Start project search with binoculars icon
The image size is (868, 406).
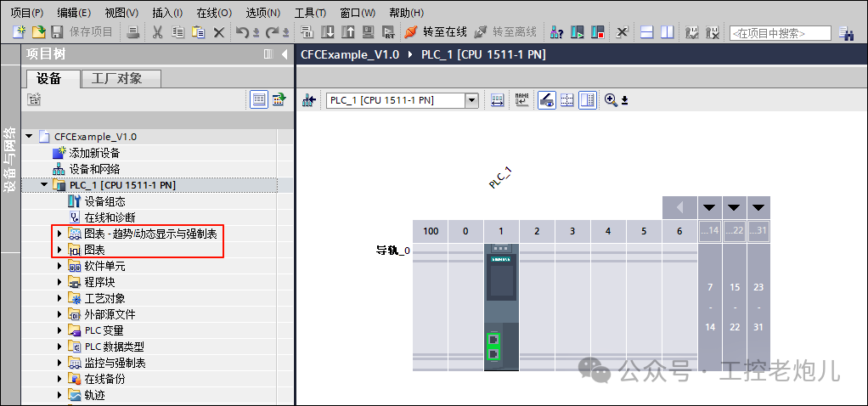(x=846, y=33)
